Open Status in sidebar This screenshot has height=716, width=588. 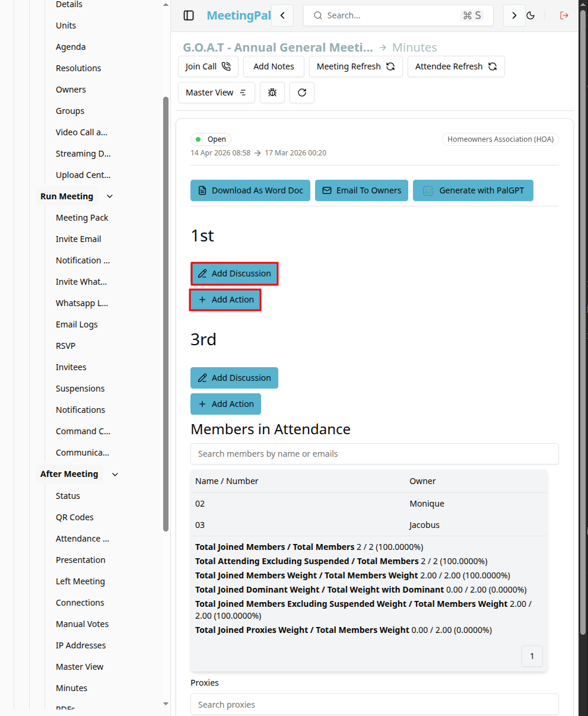[68, 496]
